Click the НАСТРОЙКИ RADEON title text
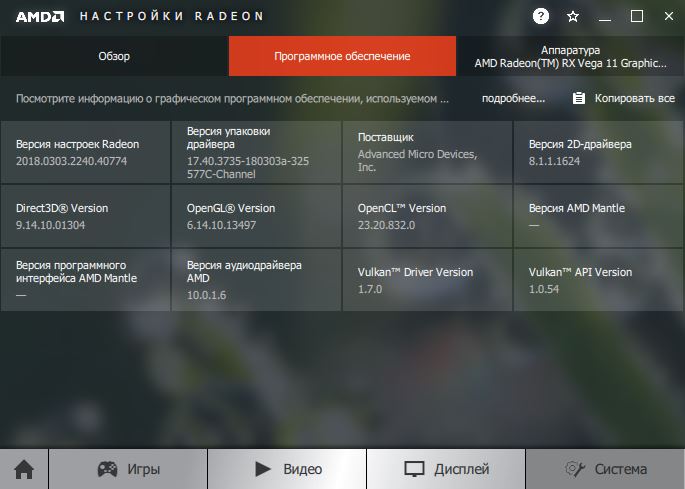This screenshot has height=489, width=685. click(171, 17)
